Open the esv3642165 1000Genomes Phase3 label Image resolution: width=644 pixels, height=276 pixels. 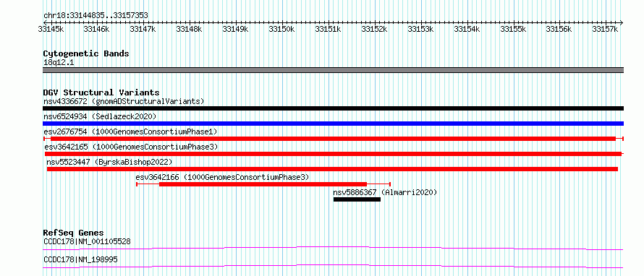(x=131, y=147)
